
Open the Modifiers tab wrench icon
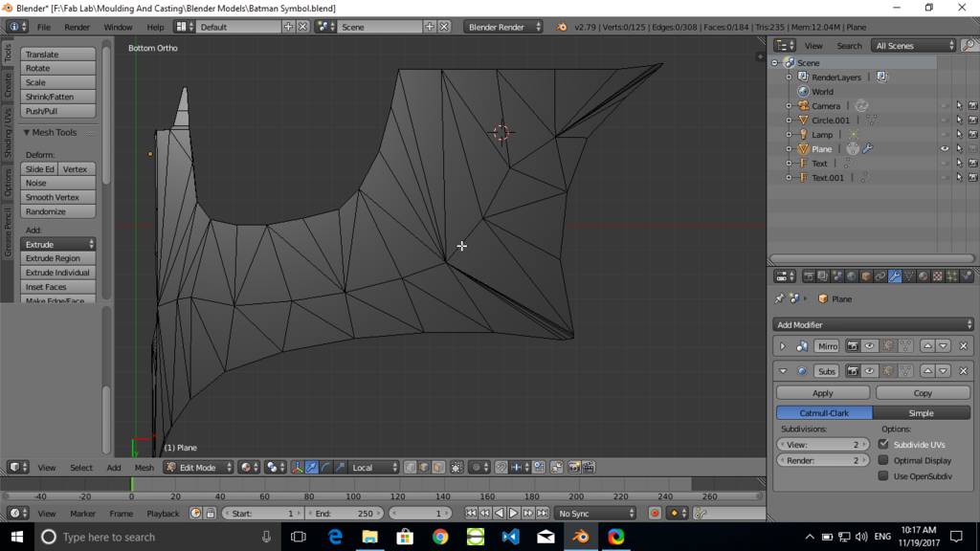(x=894, y=276)
